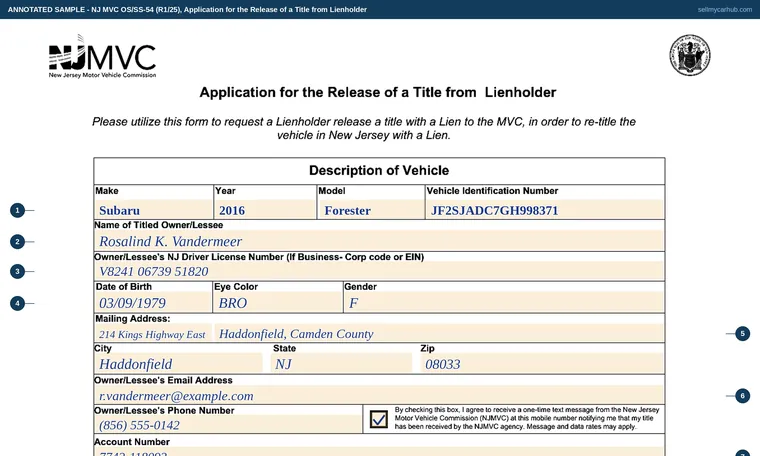Click the Mailing Address label
This screenshot has height=456, width=760.
[132, 318]
